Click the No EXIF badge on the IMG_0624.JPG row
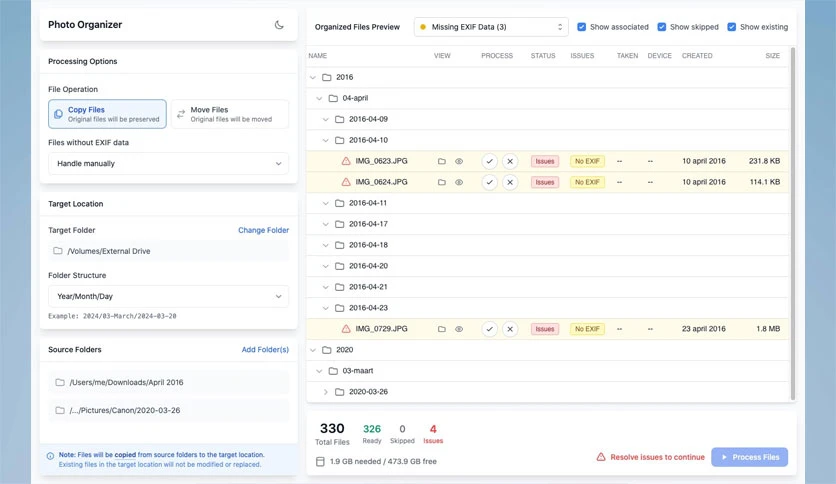 (x=587, y=182)
